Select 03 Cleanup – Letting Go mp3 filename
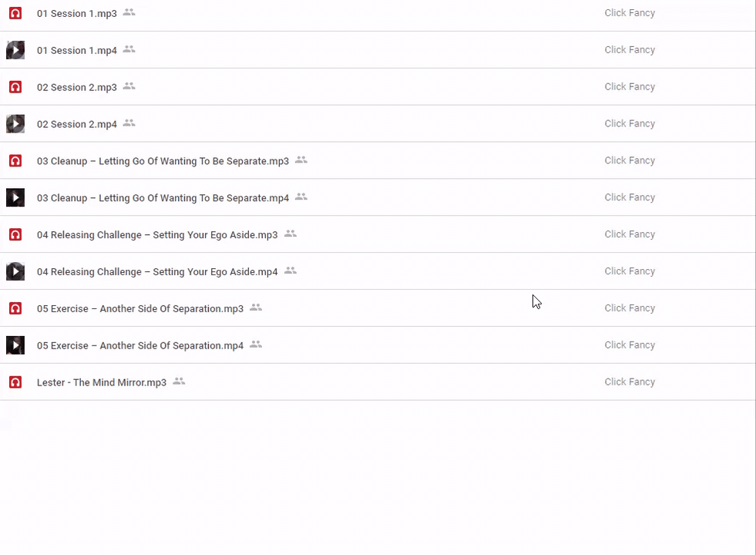 click(163, 161)
